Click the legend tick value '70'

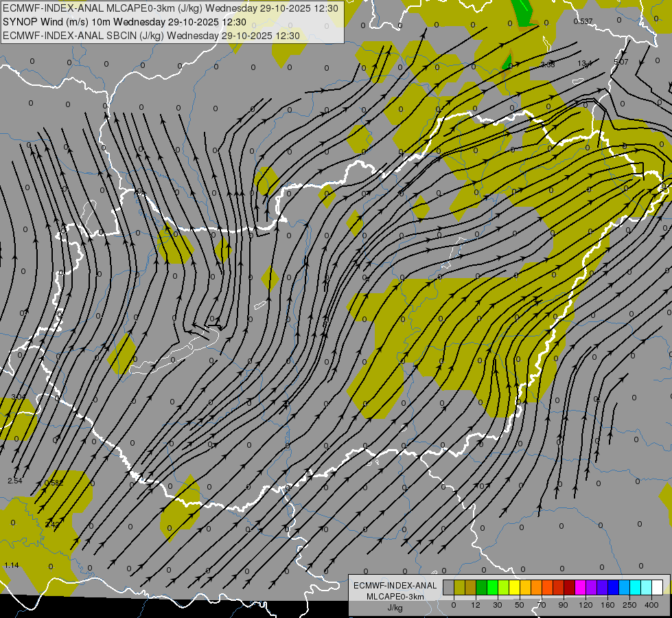point(542,605)
